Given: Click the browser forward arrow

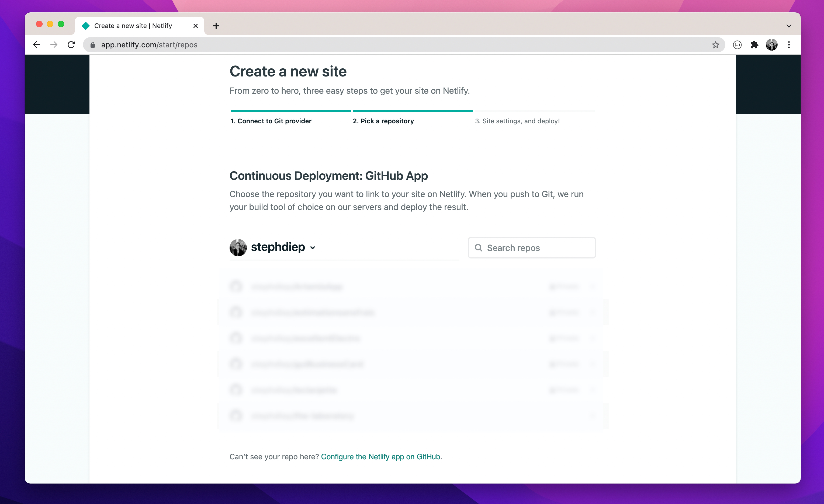Looking at the screenshot, I should [x=54, y=45].
